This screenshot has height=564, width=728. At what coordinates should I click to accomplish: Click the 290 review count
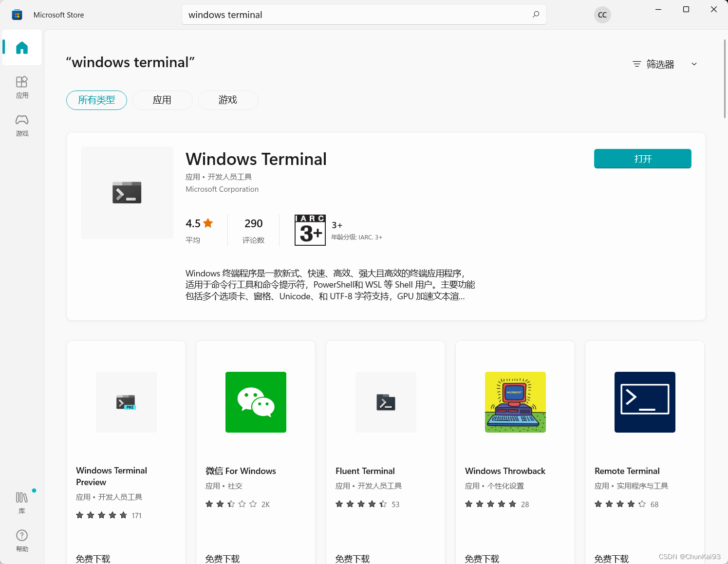click(x=253, y=223)
